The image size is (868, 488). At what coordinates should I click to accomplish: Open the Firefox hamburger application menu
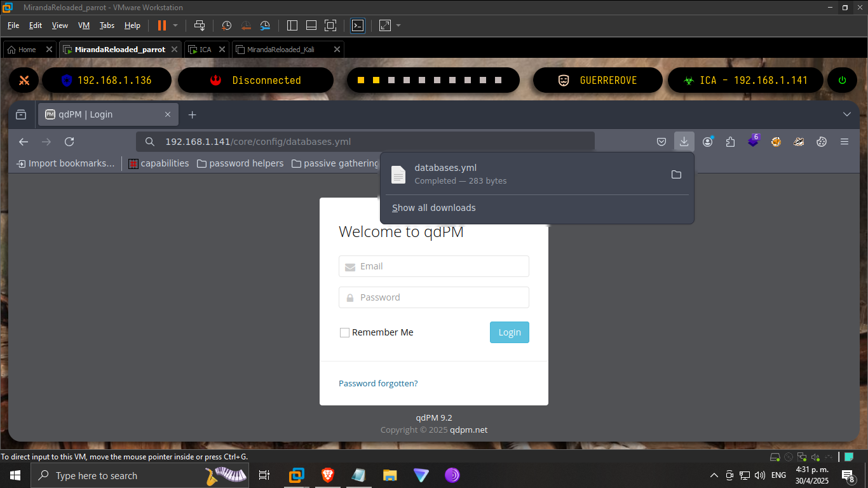pos(844,142)
